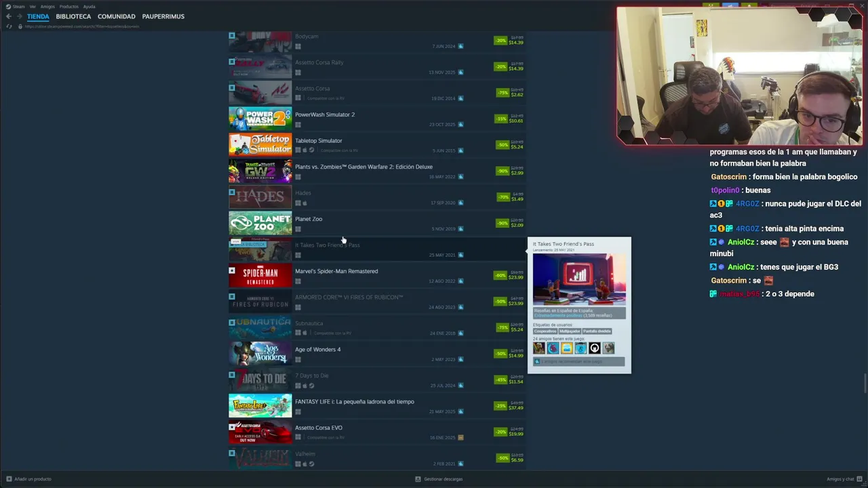Click Pantalla dividida tag in hover popup
Screen dimensions: 868x488
(597, 331)
